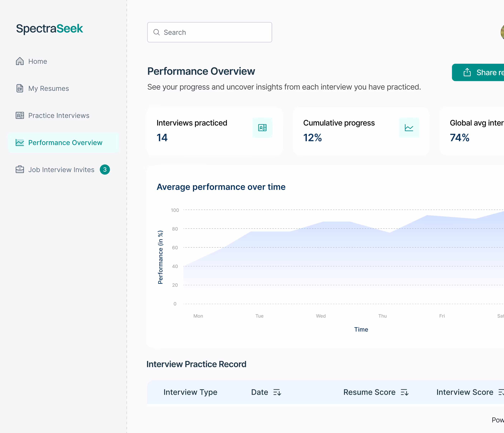Image resolution: width=504 pixels, height=433 pixels.
Task: Click the Home house icon
Action: (x=20, y=61)
